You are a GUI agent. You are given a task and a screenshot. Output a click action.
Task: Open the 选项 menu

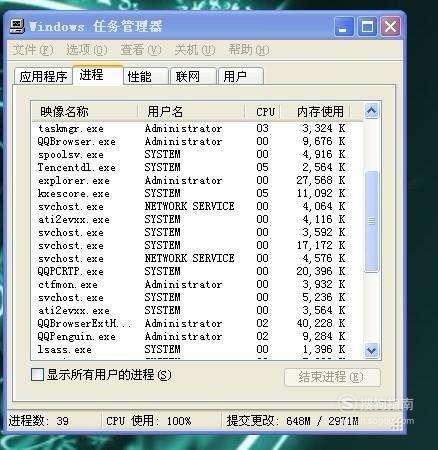click(86, 50)
